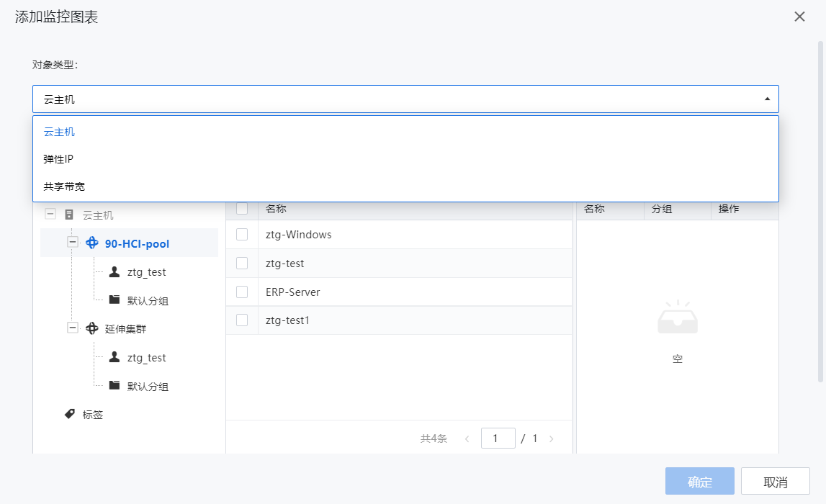
Task: Click the user icon for ztg_test under 90-HCI-pool
Action: [x=114, y=272]
